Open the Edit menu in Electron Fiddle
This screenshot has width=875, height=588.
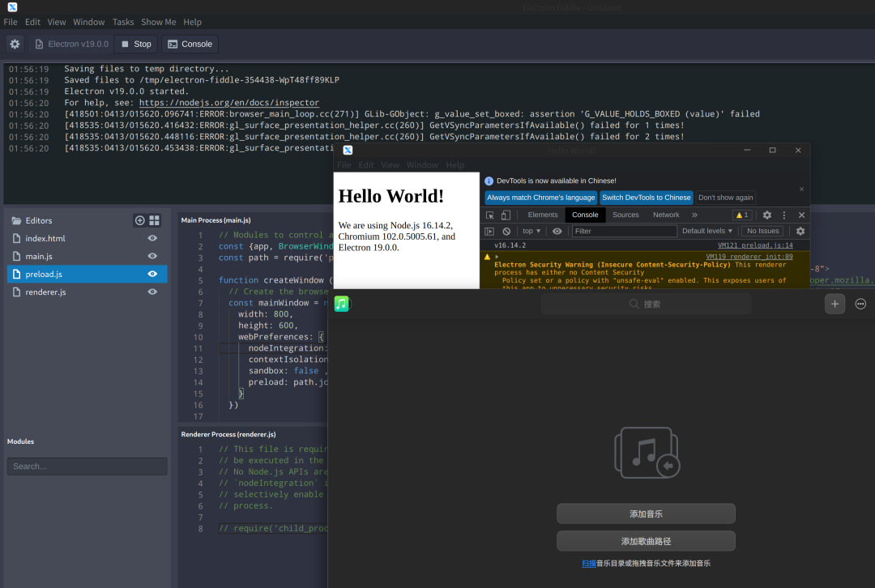click(x=32, y=22)
